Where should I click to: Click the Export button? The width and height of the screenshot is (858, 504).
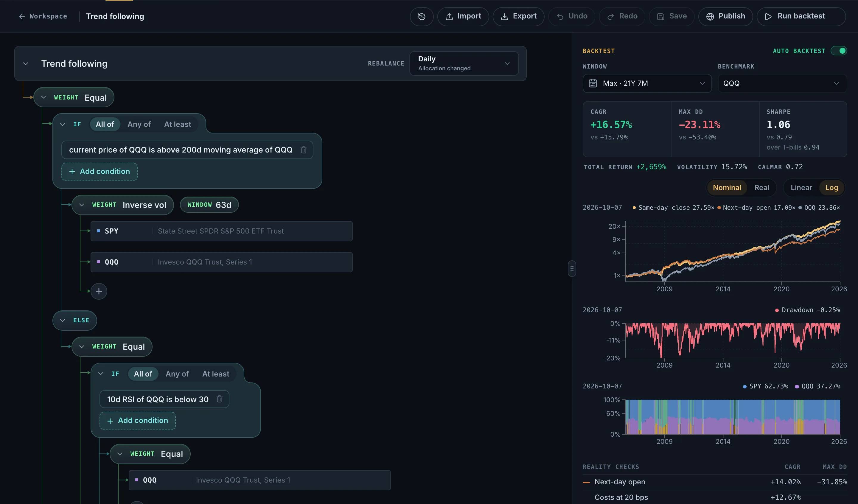tap(519, 16)
